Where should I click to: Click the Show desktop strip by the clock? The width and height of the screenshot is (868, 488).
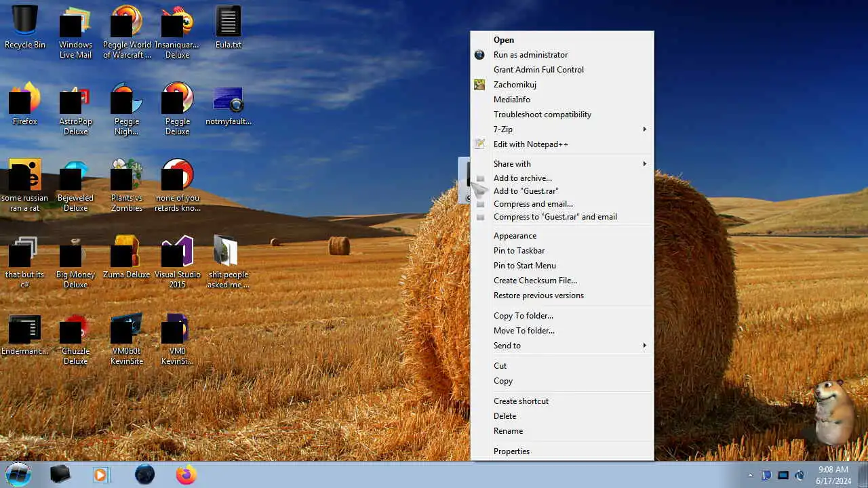[863, 475]
